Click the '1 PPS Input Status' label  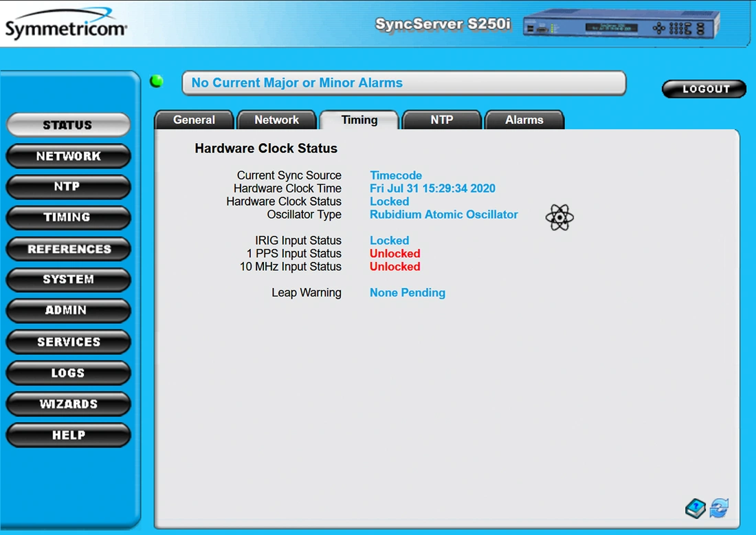click(x=294, y=253)
